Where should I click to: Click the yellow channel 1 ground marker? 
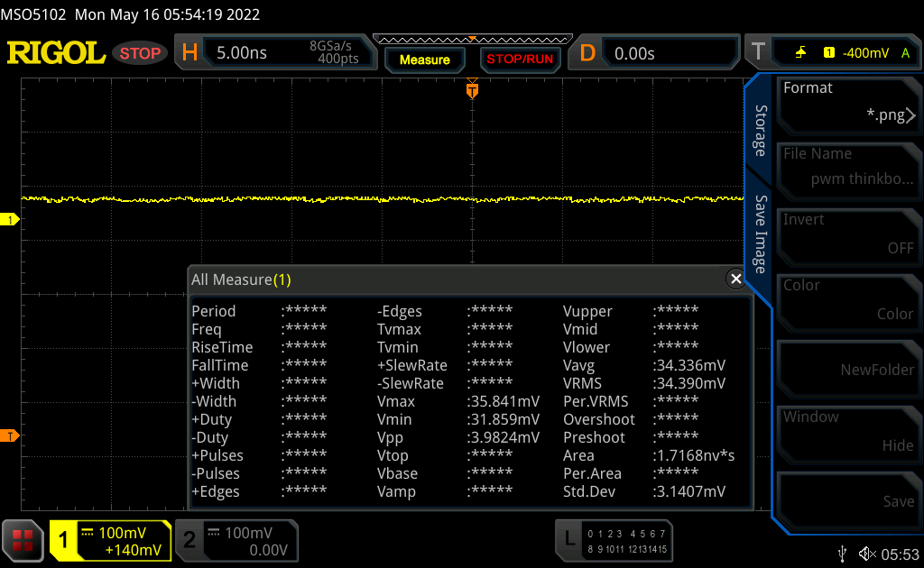11,220
